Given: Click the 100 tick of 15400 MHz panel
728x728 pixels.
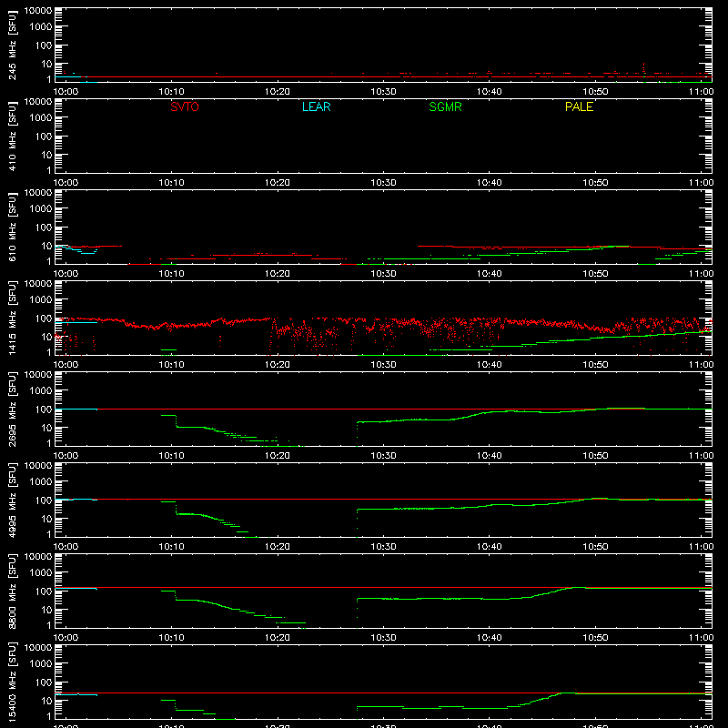Looking at the screenshot, I should coord(44,682).
